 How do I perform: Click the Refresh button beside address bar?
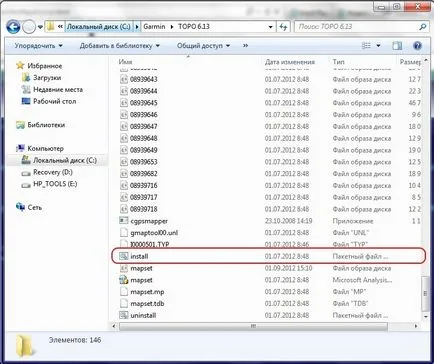click(x=283, y=27)
